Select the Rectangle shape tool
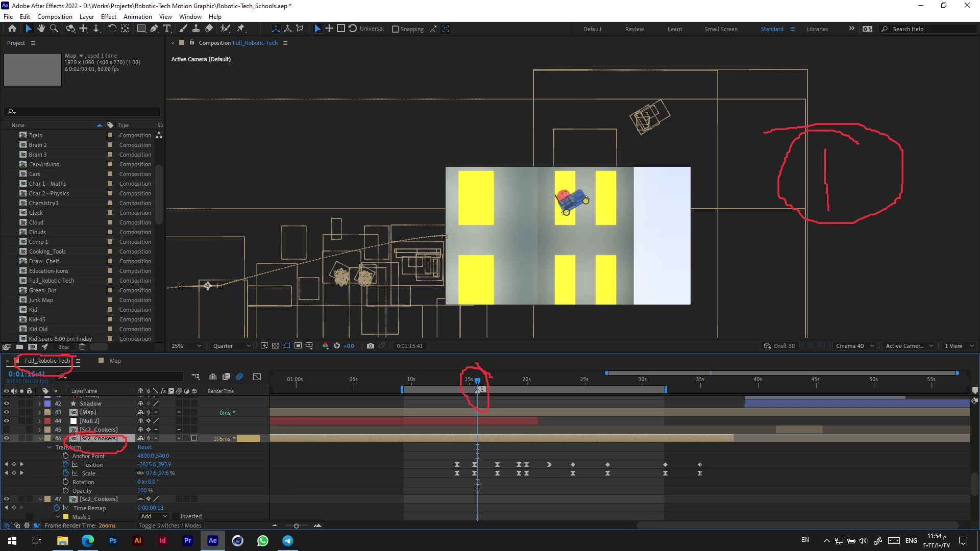 click(x=141, y=29)
